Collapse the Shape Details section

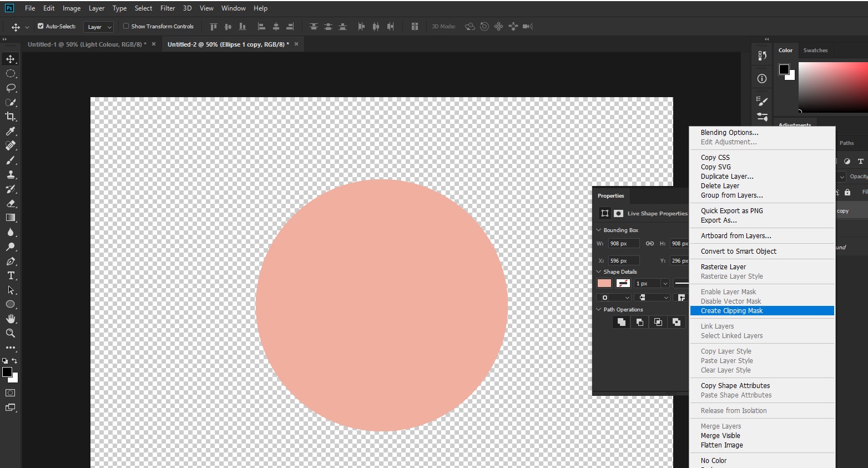[x=599, y=271]
